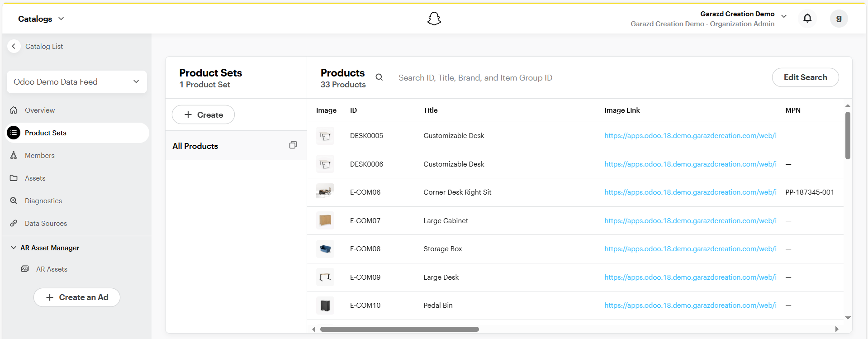Click Large Cabinet title cell
The image size is (868, 339).
coord(446,220)
